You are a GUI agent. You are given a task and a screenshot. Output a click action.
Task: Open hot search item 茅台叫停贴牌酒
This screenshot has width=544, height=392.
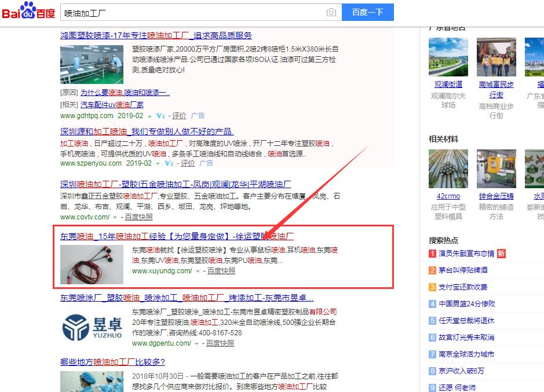463,270
